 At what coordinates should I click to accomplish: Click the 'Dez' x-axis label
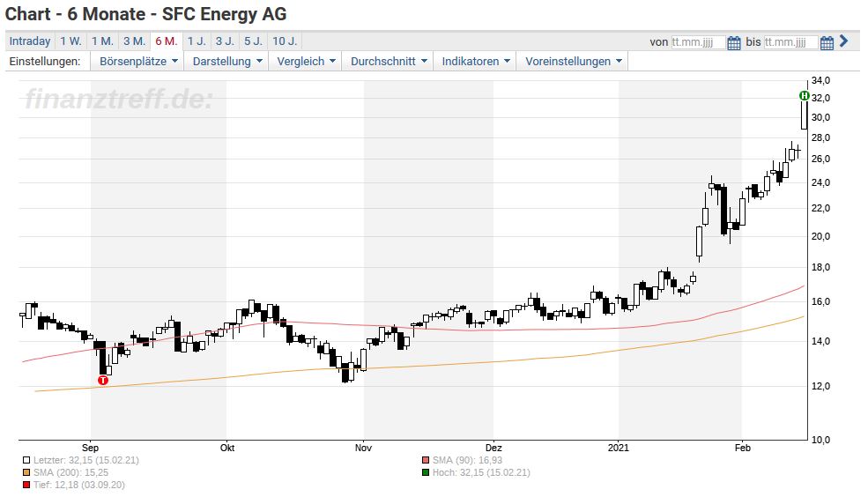coord(493,448)
